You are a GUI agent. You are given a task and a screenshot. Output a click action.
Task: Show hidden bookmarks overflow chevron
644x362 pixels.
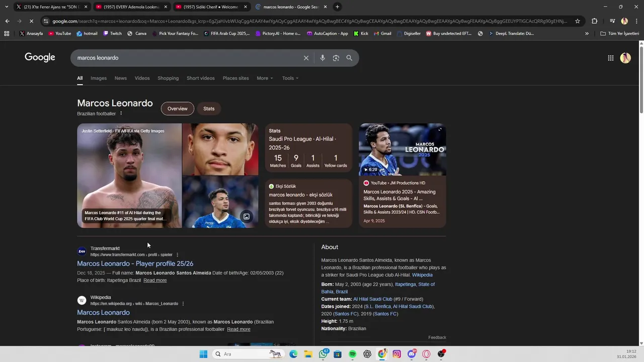click(587, 34)
